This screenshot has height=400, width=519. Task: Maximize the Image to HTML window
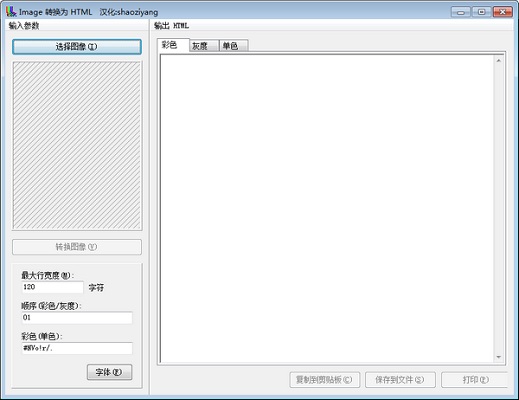(481, 12)
